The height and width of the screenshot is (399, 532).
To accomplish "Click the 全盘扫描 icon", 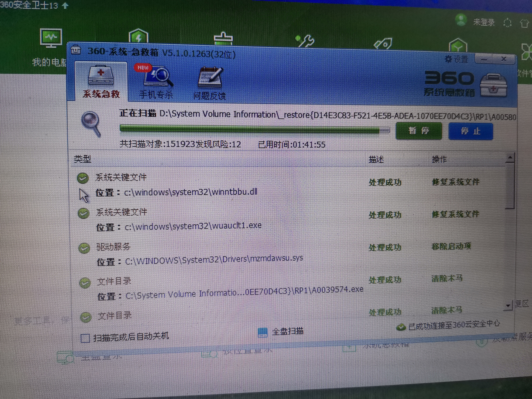I will (x=262, y=332).
